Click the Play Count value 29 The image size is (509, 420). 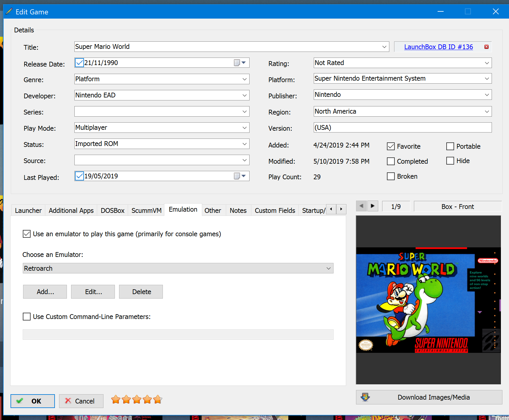tap(317, 177)
